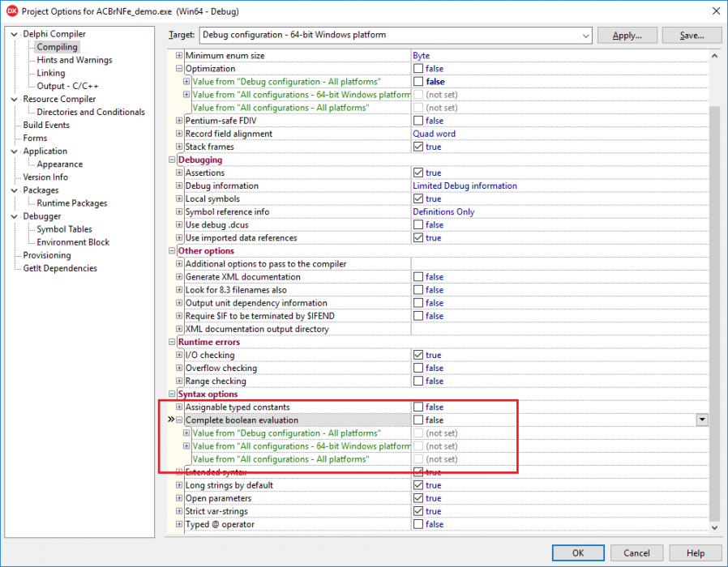Expand the Symbol reference info row
Screen dimensions: 728x567
click(179, 211)
